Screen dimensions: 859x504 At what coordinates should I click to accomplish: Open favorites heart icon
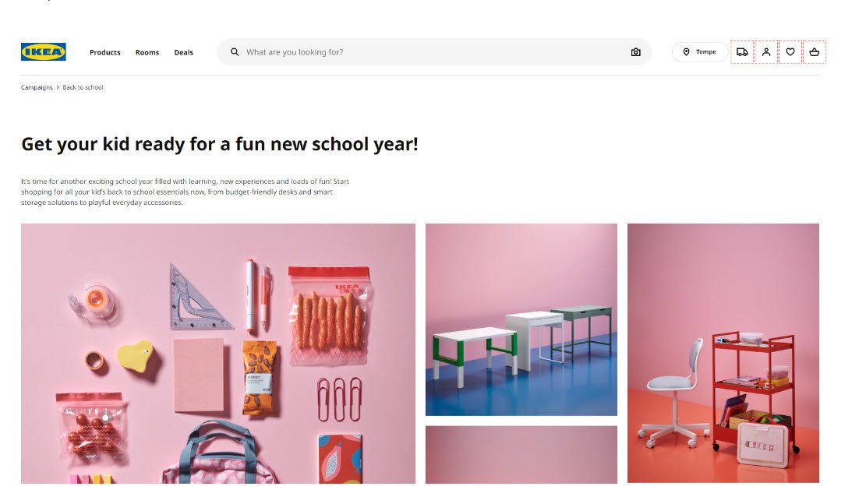790,52
